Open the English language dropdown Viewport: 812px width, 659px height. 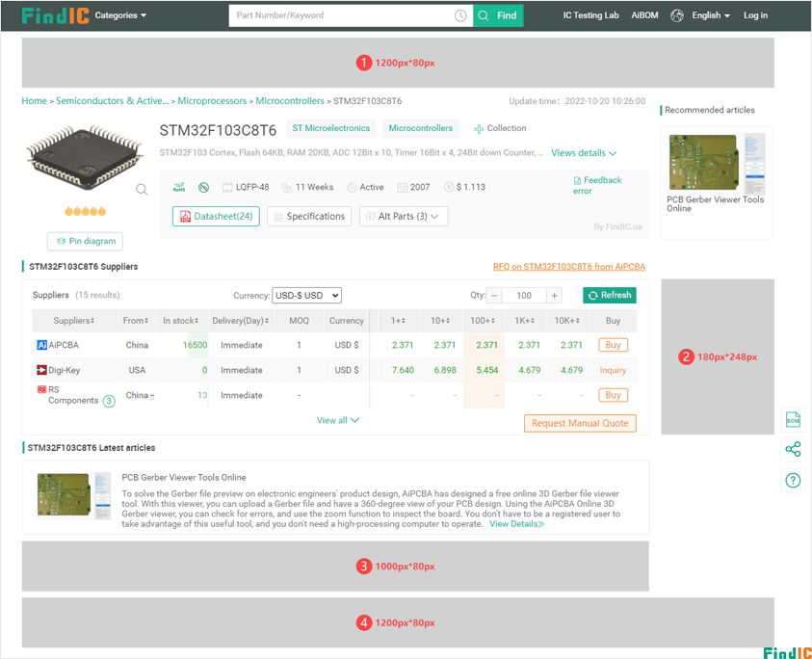(x=711, y=15)
